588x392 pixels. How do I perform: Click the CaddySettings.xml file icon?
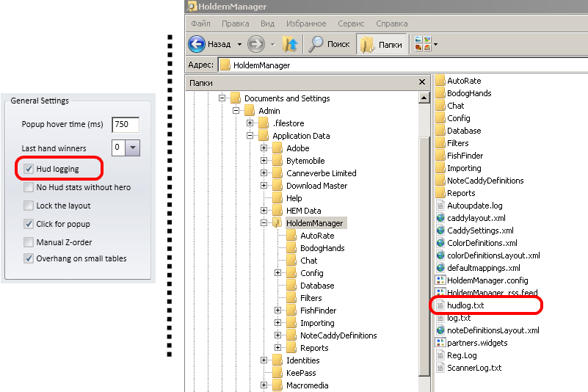pos(440,231)
